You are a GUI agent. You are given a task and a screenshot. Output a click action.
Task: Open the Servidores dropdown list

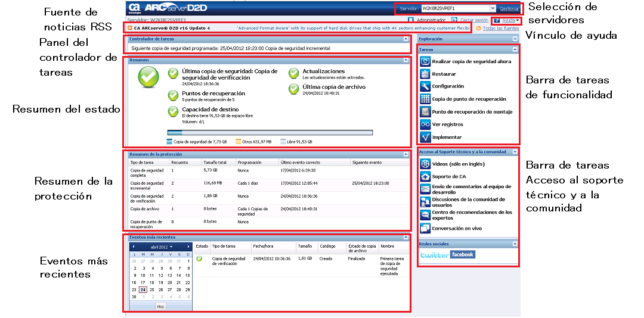[x=492, y=9]
